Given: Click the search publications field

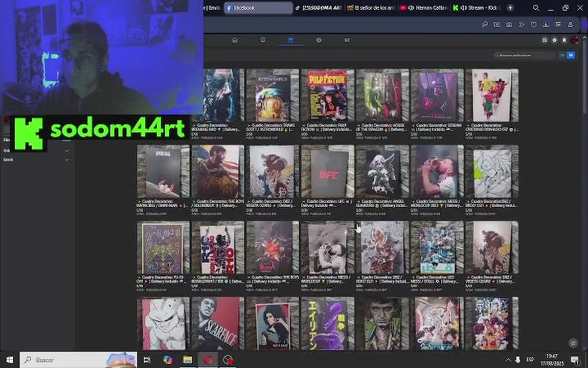Looking at the screenshot, I should (x=524, y=56).
